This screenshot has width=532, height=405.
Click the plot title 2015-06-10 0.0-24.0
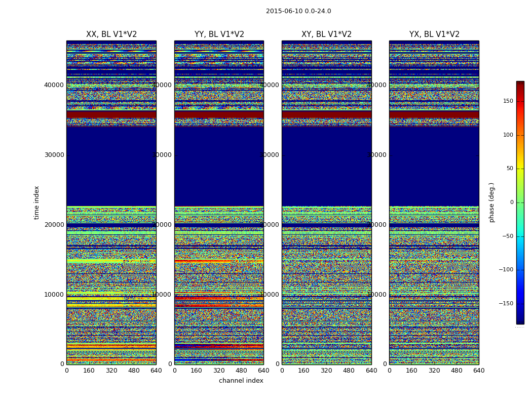(x=298, y=11)
